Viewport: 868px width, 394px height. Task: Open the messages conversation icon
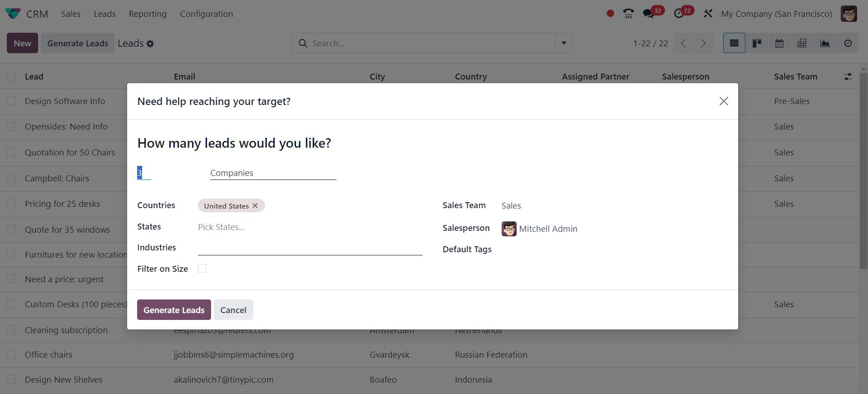pos(648,14)
